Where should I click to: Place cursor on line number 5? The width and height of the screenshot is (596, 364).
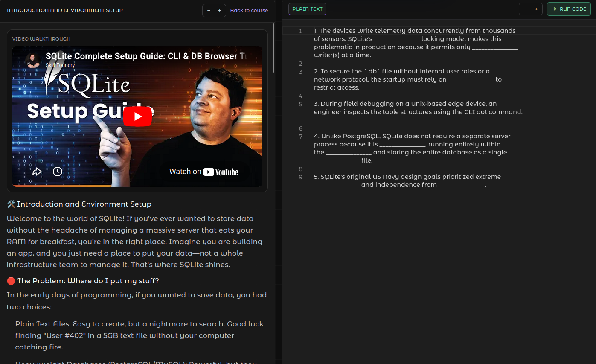pos(301,104)
